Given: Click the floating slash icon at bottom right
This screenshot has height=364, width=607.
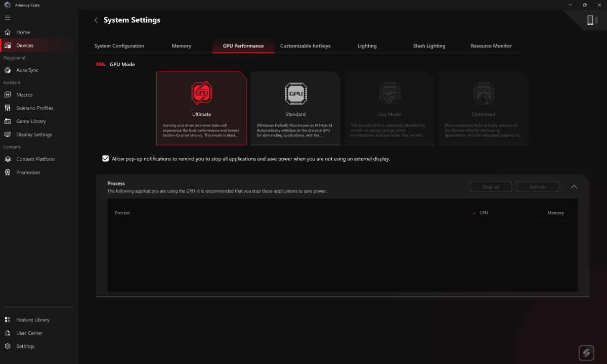Looking at the screenshot, I should 586,353.
